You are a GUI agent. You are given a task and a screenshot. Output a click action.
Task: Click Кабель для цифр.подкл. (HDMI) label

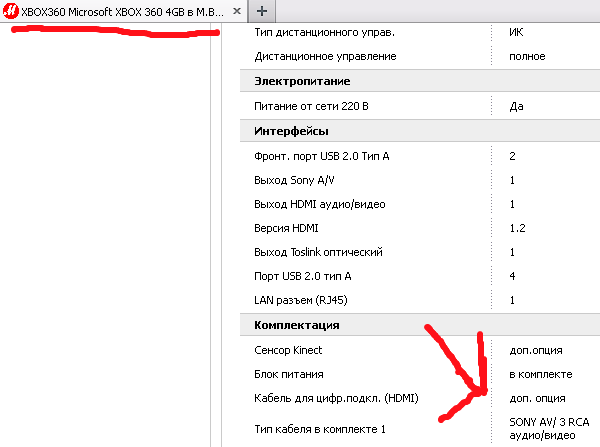(x=336, y=398)
